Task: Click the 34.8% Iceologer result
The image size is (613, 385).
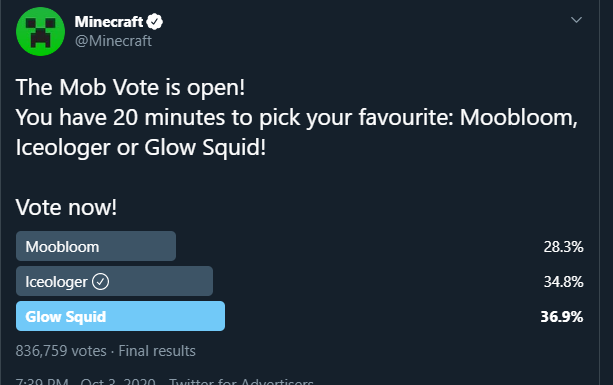Action: point(563,281)
